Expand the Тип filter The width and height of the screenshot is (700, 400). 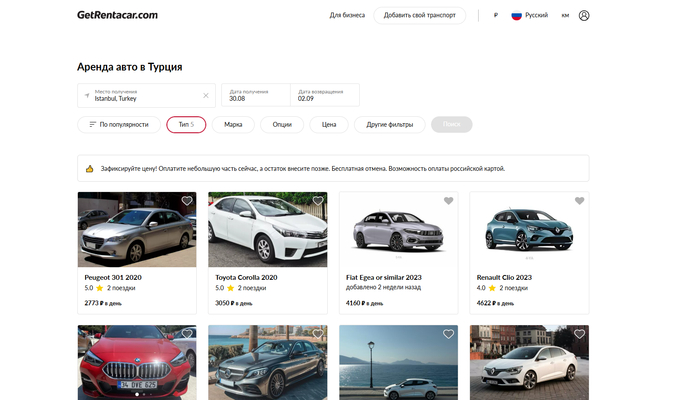186,125
